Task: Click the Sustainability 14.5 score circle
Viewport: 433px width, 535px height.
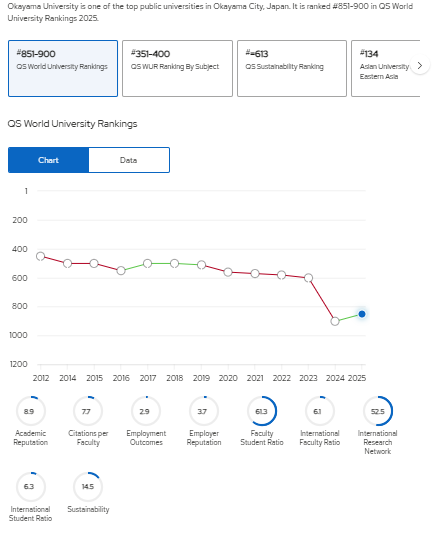Action: click(88, 487)
